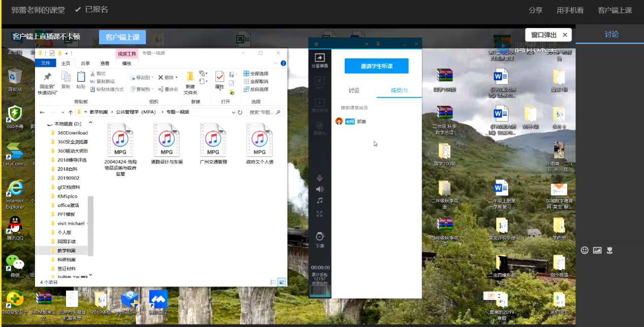Collapse the Explorer ribbon chevron
The image size is (644, 327).
point(275,63)
